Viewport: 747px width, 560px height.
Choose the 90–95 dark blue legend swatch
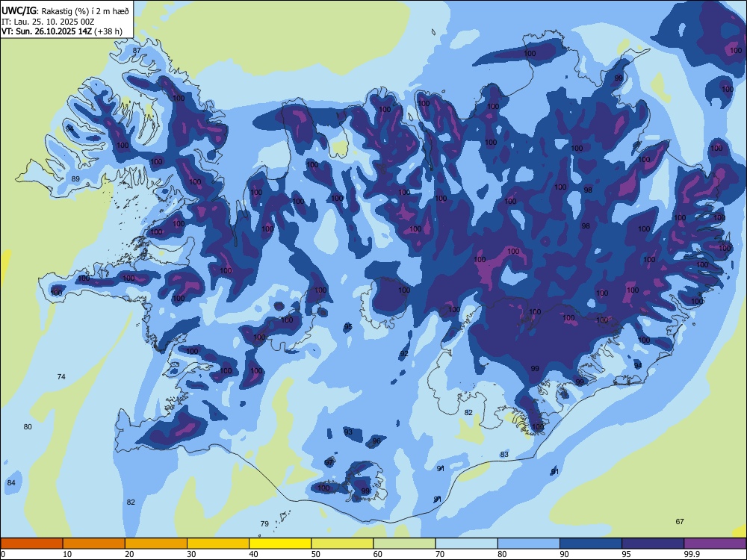pyautogui.click(x=591, y=544)
